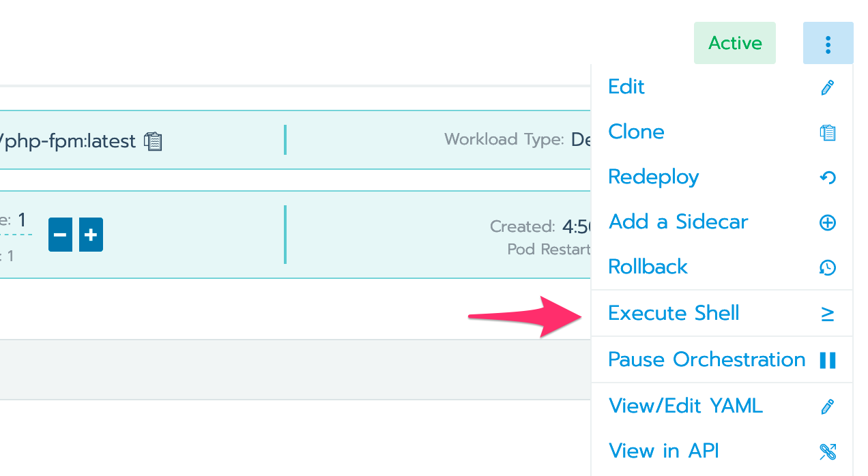
Task: Copy the php-fpm:latest image name
Action: pyautogui.click(x=154, y=141)
